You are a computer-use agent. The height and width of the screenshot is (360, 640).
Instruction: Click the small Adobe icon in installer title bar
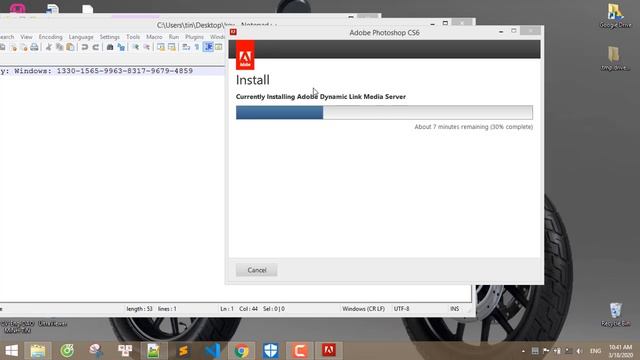point(233,32)
